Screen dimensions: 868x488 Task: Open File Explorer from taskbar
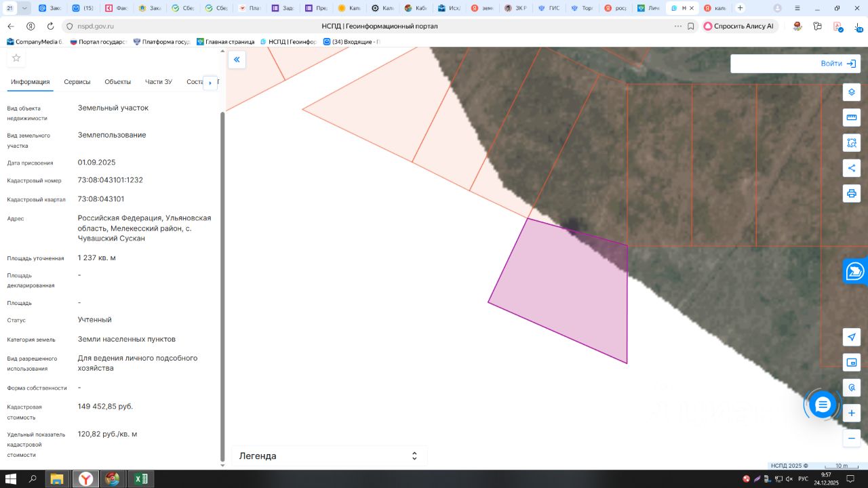click(58, 479)
